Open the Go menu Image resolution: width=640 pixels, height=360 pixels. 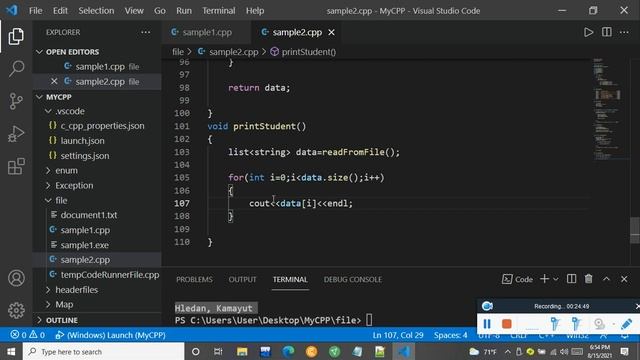click(160, 11)
